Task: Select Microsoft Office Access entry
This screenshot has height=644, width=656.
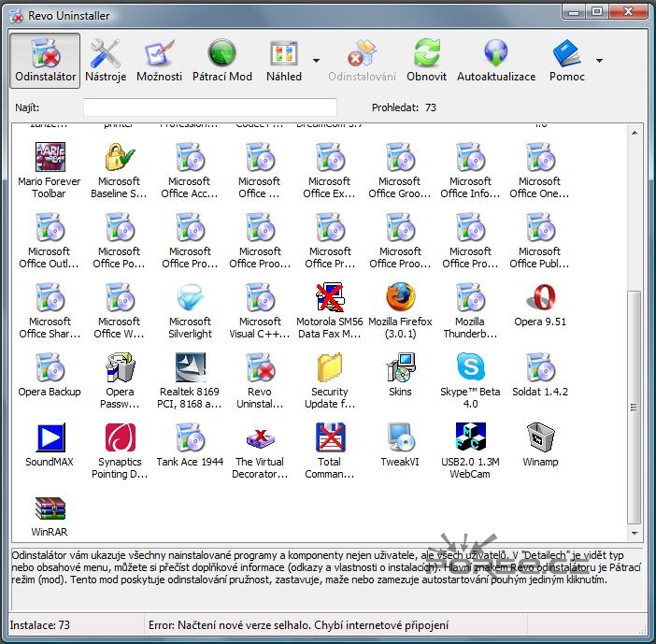Action: click(x=190, y=171)
